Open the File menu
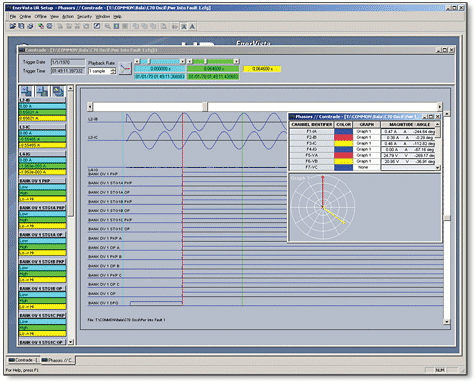The height and width of the screenshot is (383, 476). tap(13, 16)
